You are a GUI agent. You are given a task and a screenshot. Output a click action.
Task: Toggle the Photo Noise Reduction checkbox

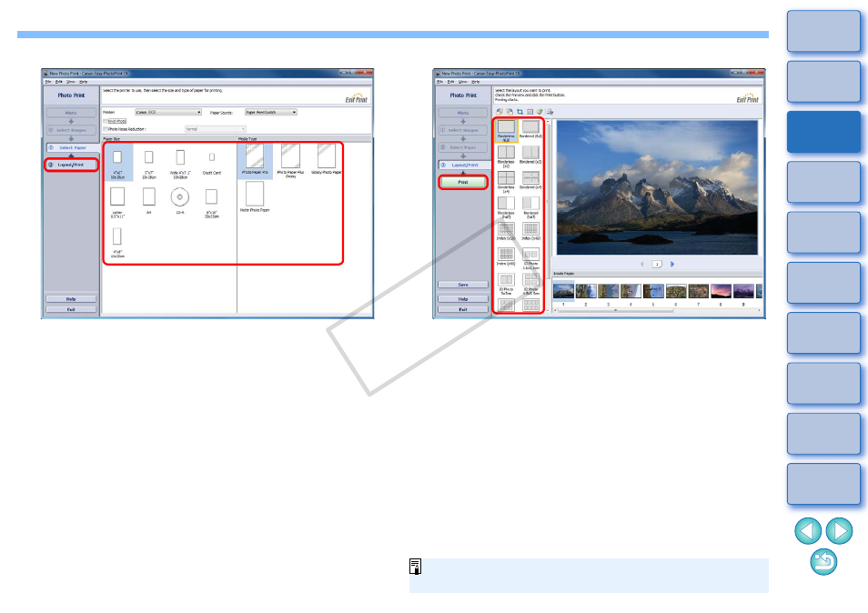pyautogui.click(x=106, y=129)
